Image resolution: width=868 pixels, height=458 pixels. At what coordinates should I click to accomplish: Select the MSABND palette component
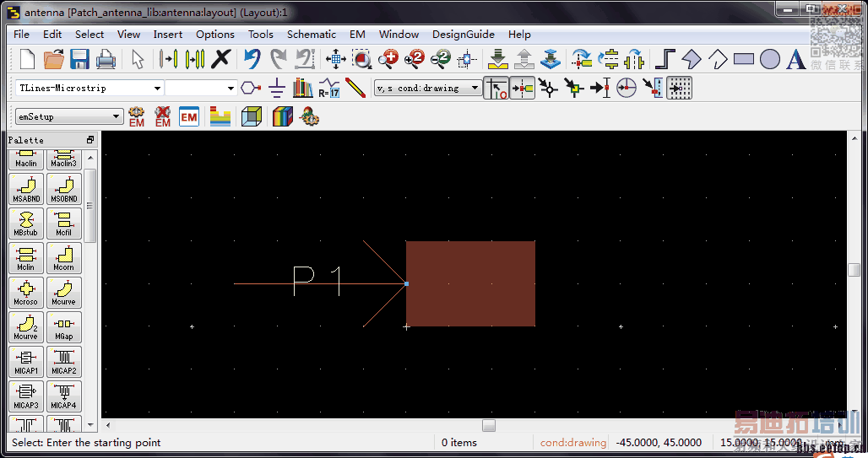point(26,189)
